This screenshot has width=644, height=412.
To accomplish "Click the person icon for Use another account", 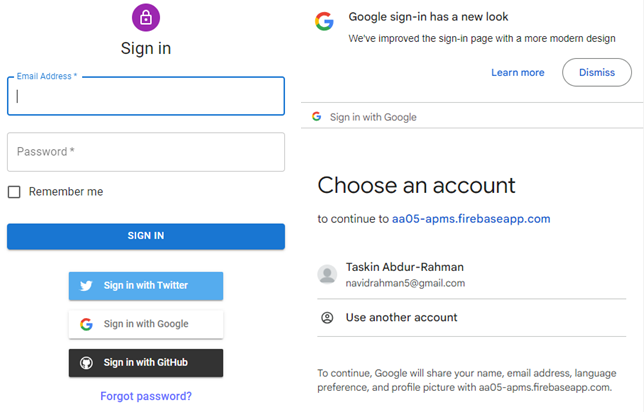I will coord(327,318).
